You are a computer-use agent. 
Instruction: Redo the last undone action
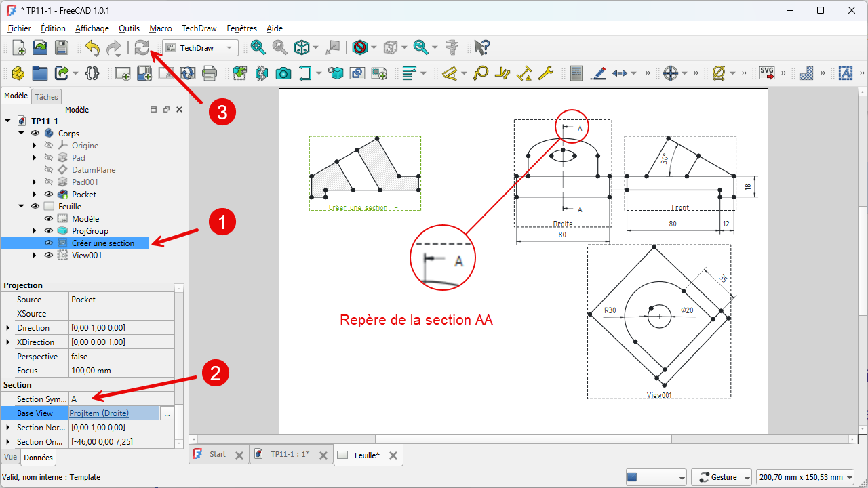coord(113,47)
